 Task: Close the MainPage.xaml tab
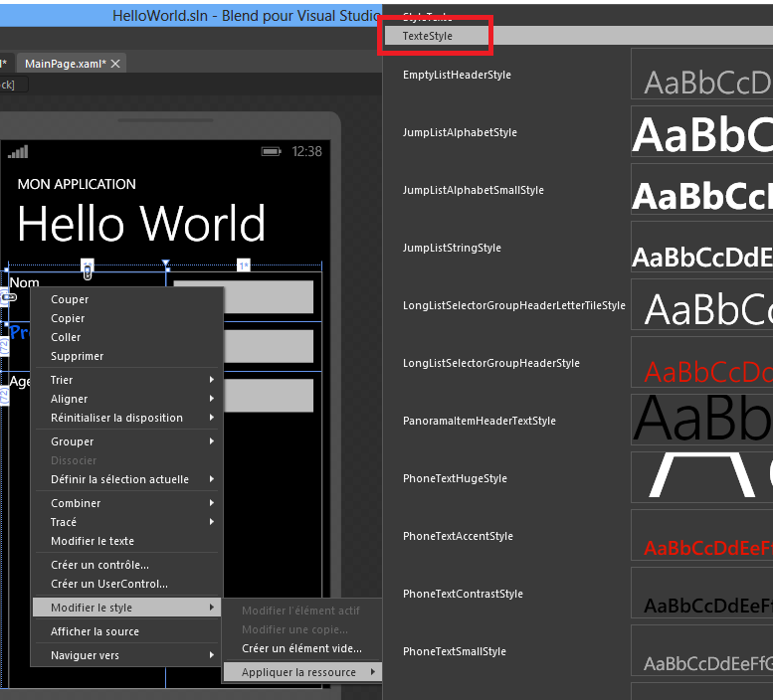tap(115, 64)
